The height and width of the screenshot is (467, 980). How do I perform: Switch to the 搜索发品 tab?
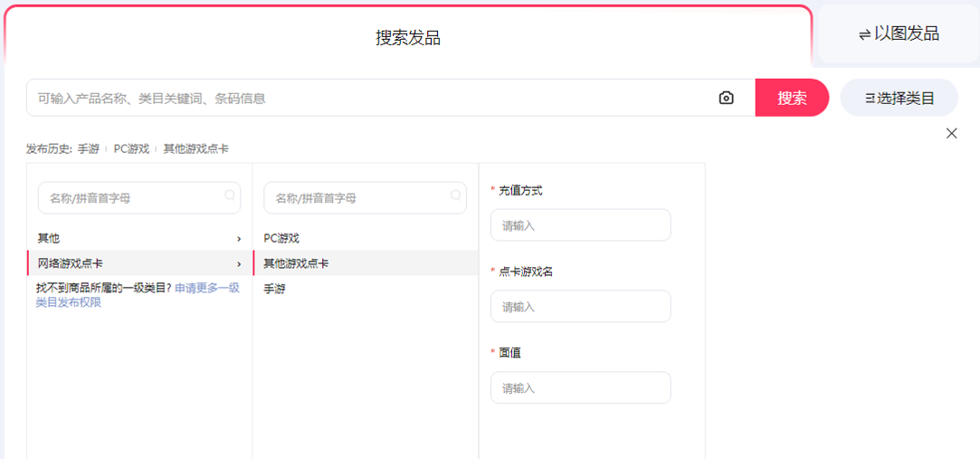pyautogui.click(x=408, y=37)
